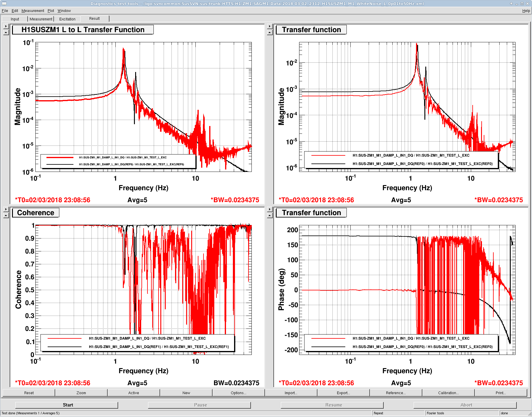
Task: Open the Window menu
Action: coord(64,11)
